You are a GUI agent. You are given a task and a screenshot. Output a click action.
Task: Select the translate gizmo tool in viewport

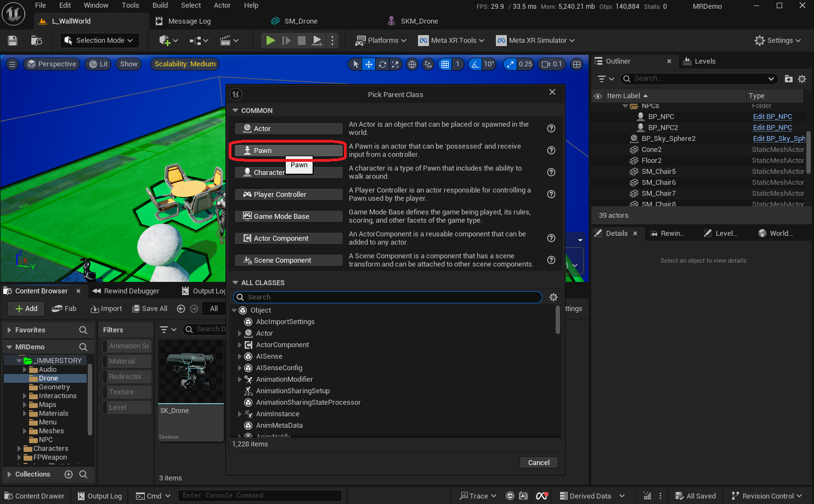(x=369, y=64)
